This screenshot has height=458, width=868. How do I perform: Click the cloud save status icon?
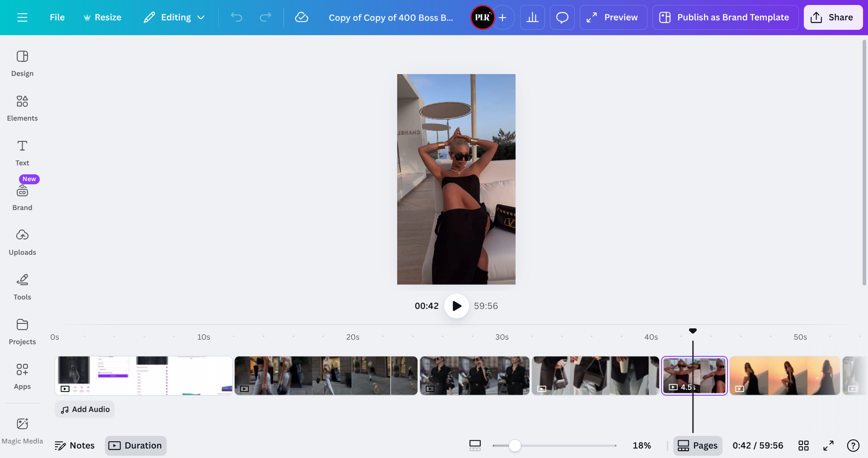[x=301, y=17]
